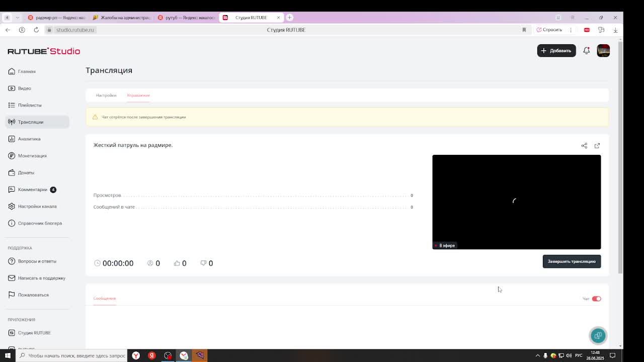Show hidden system tray icons
The height and width of the screenshot is (362, 644).
coord(537,355)
